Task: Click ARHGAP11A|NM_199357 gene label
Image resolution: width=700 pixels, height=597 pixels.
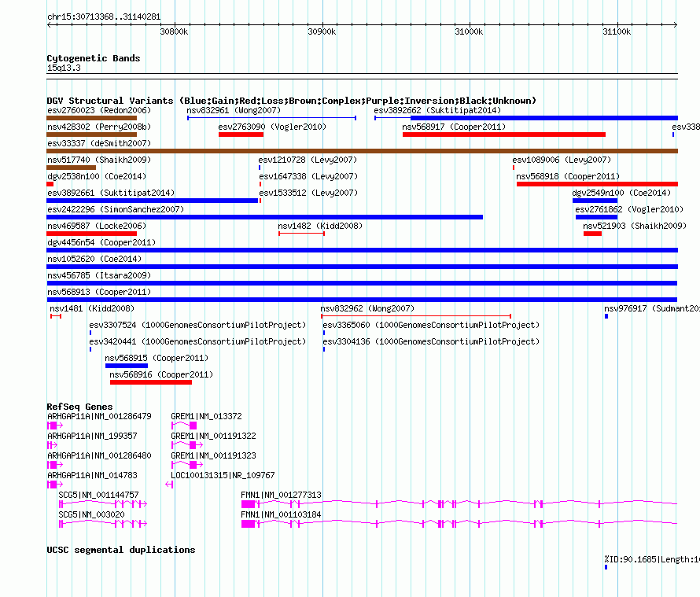Action: (x=92, y=436)
